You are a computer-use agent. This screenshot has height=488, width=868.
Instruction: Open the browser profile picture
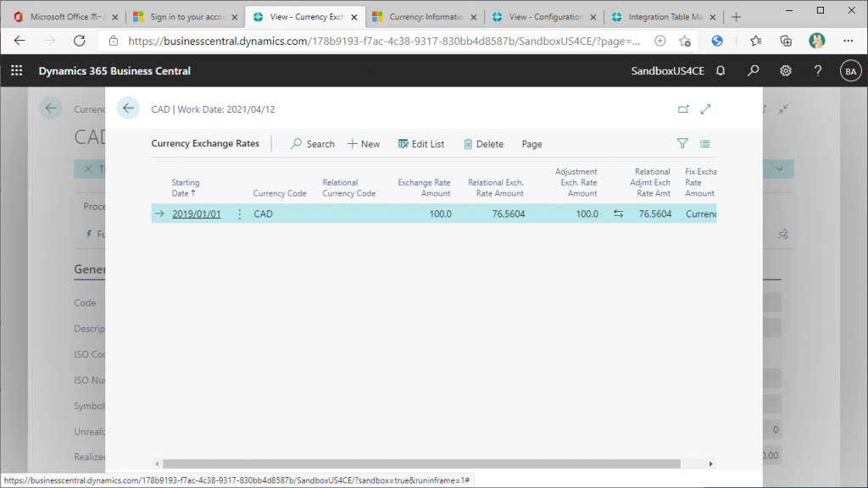(816, 41)
